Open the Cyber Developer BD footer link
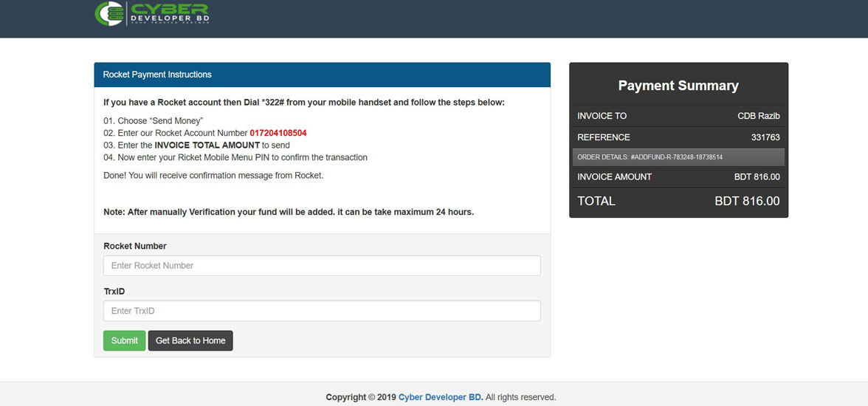 441,397
